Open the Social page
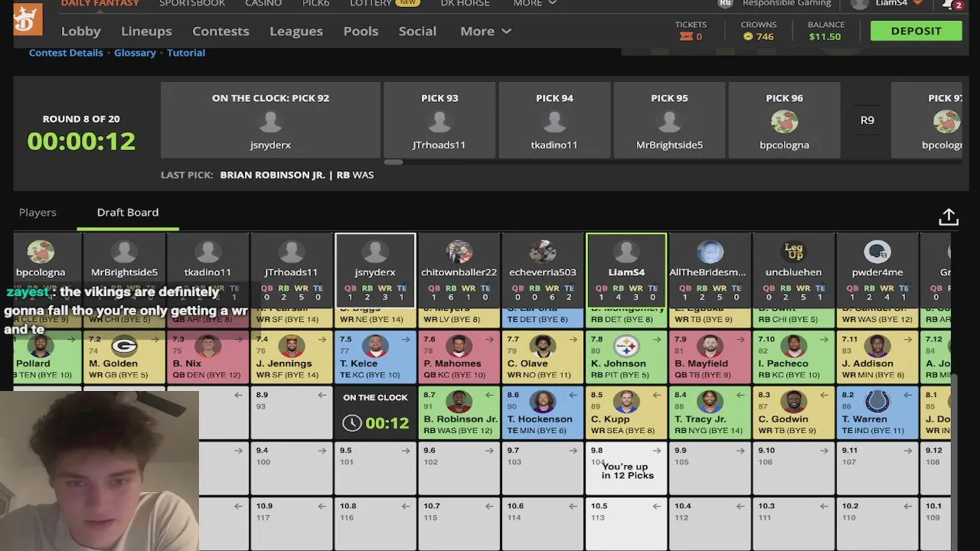This screenshot has width=980, height=551. 417,31
